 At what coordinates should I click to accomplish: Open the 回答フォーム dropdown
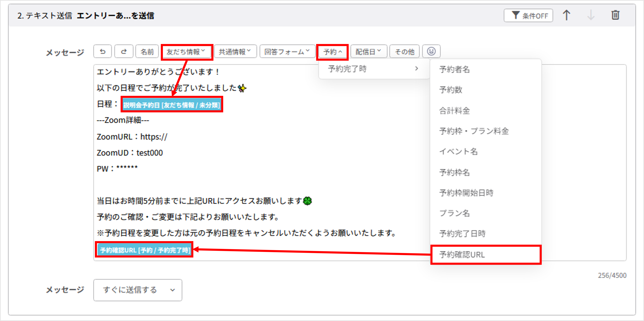[x=287, y=52]
